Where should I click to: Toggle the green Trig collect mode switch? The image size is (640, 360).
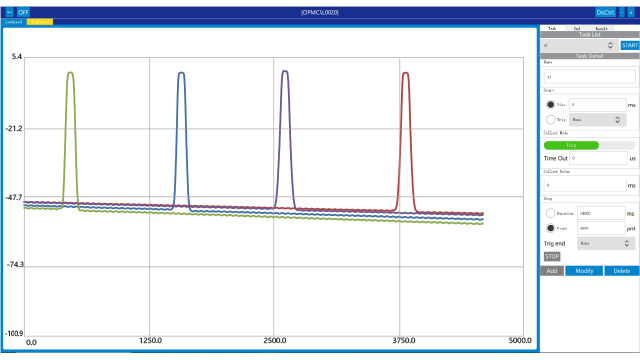[x=589, y=145]
